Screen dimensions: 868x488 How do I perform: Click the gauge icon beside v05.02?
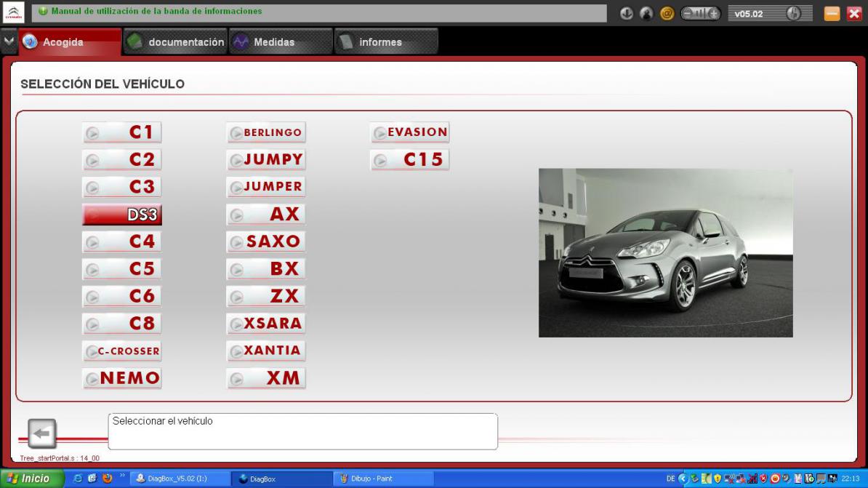[x=793, y=13]
